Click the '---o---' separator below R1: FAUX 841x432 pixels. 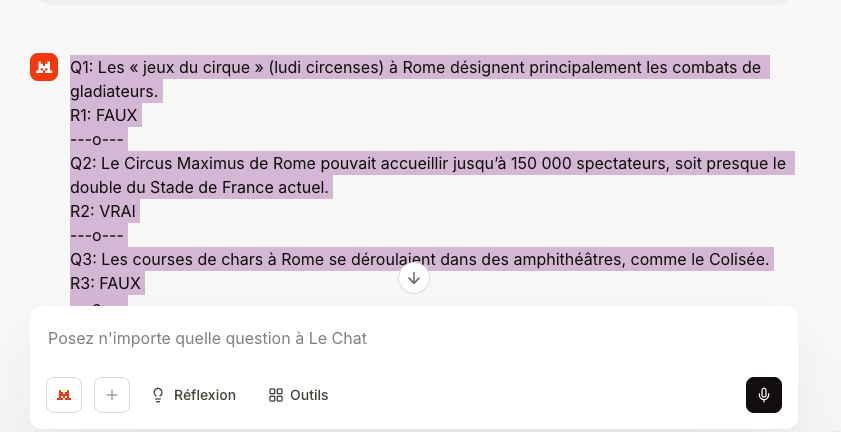97,139
